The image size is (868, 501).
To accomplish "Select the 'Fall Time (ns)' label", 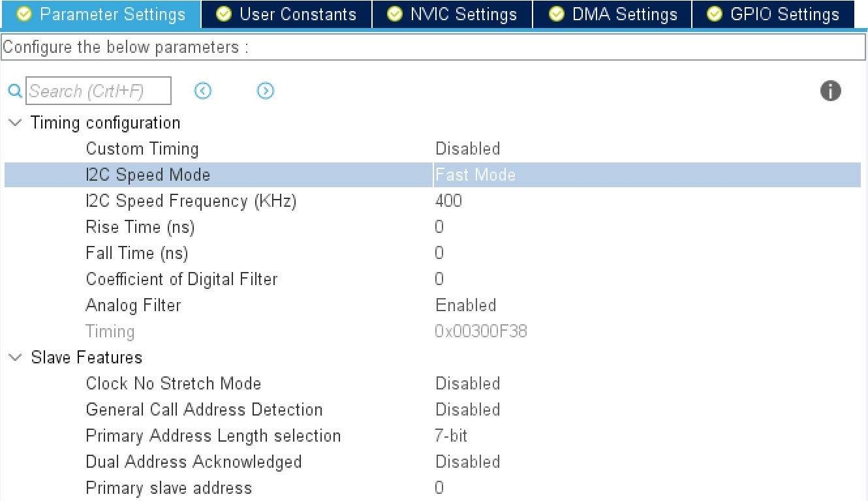I will click(x=137, y=253).
